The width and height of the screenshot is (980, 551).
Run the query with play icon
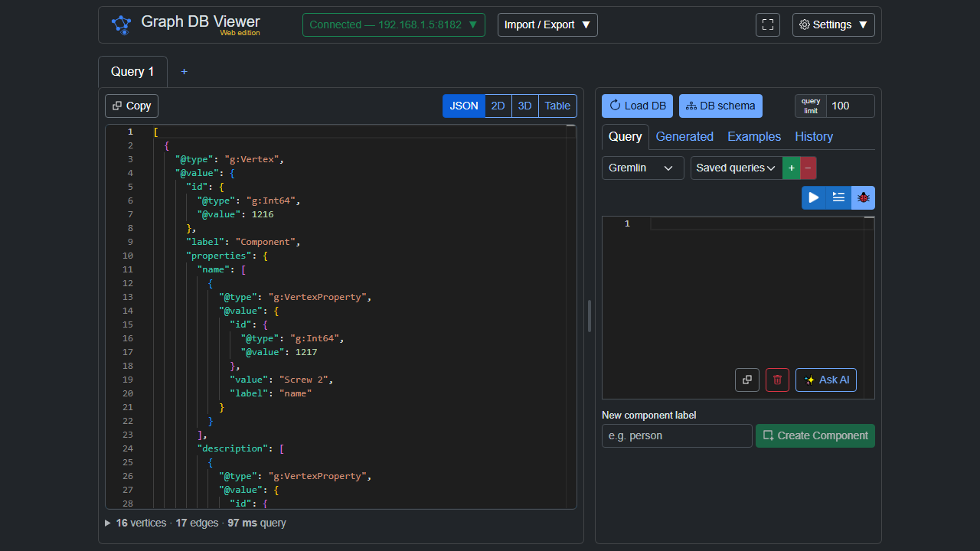pos(814,197)
